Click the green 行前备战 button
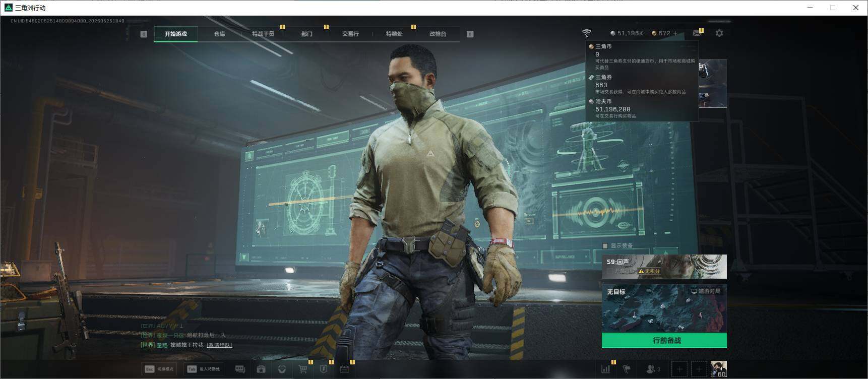This screenshot has height=379, width=868. (664, 340)
